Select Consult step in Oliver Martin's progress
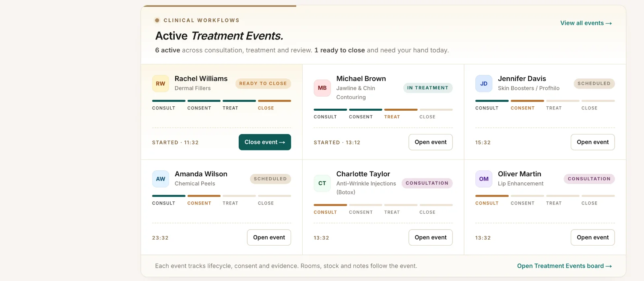The image size is (644, 281). click(x=492, y=200)
